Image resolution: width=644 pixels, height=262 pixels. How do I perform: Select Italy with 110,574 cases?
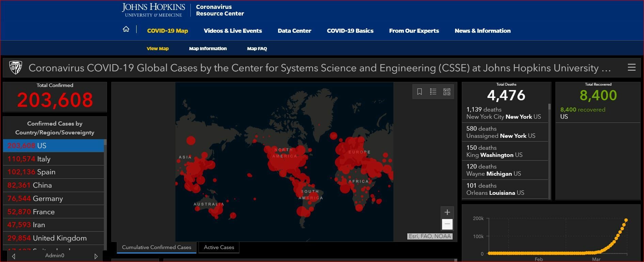(x=53, y=159)
